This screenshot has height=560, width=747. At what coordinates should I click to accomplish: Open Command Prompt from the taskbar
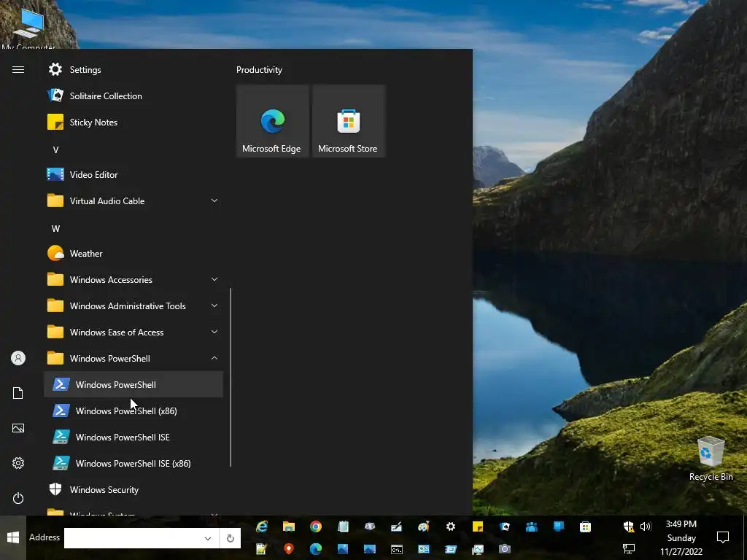point(397,549)
